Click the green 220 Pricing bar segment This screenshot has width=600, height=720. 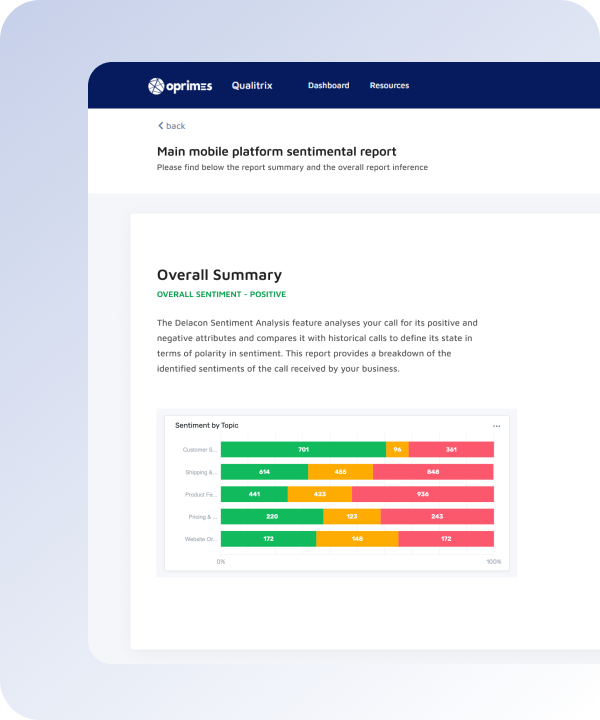point(272,517)
